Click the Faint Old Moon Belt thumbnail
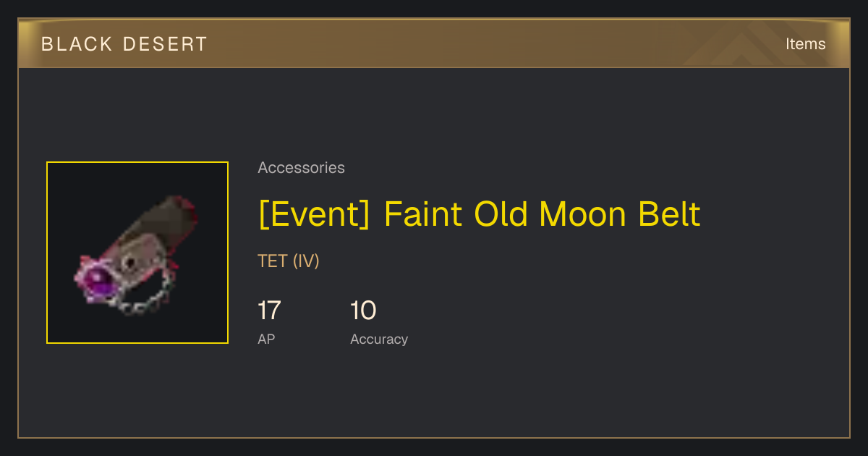Screen dimensions: 868x456 pos(137,253)
